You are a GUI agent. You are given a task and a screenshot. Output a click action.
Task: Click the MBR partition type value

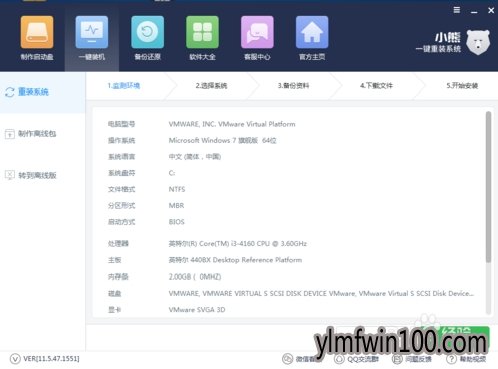(x=176, y=206)
